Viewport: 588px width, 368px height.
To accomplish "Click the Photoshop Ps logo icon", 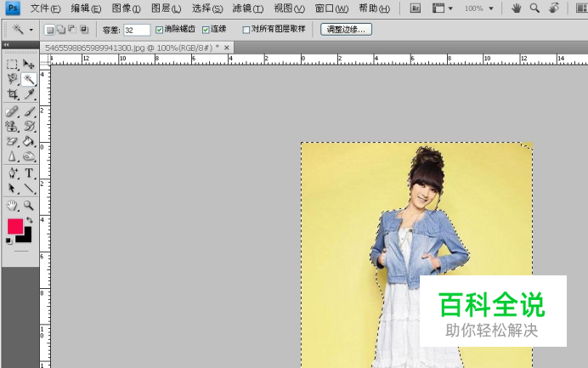I will 13,8.
